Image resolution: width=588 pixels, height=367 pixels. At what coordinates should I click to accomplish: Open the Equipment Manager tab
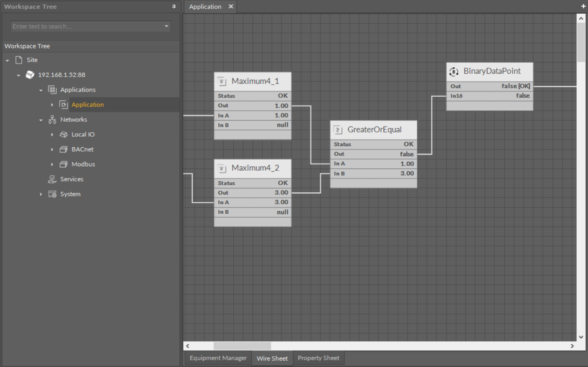218,358
